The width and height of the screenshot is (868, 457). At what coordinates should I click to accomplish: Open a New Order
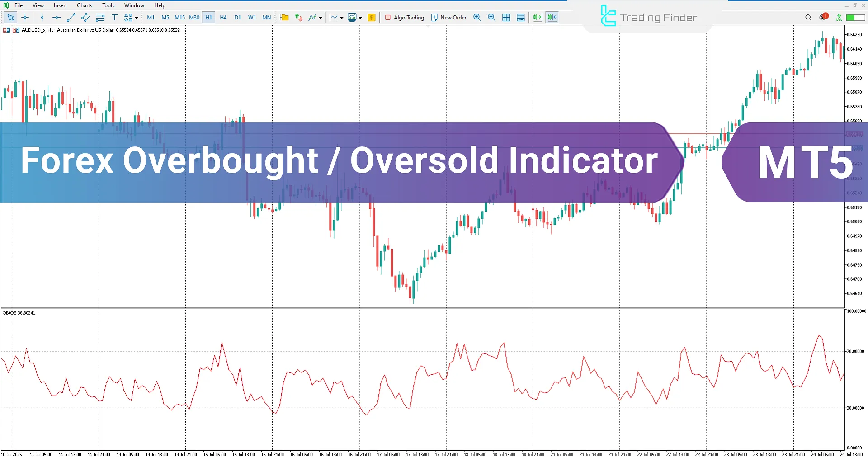tap(449, 18)
